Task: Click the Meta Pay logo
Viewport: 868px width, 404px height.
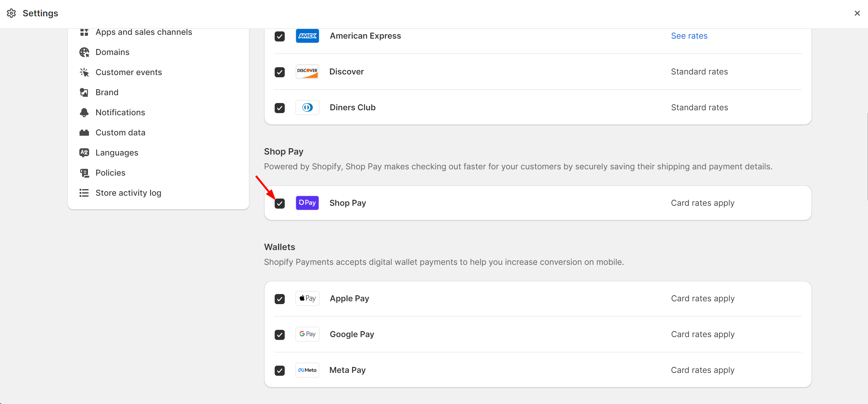Action: tap(307, 370)
